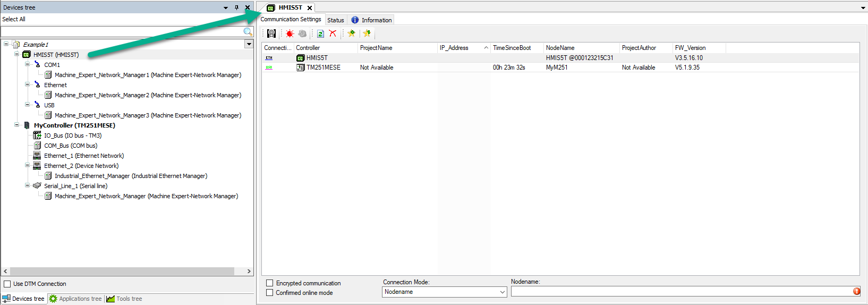This screenshot has width=868, height=305.
Task: Collapse the USB node
Action: (27, 105)
